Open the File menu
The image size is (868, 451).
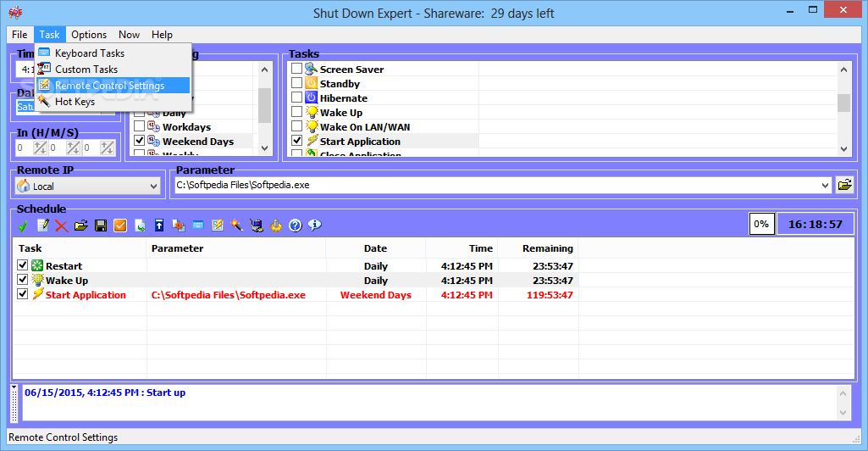(x=20, y=35)
